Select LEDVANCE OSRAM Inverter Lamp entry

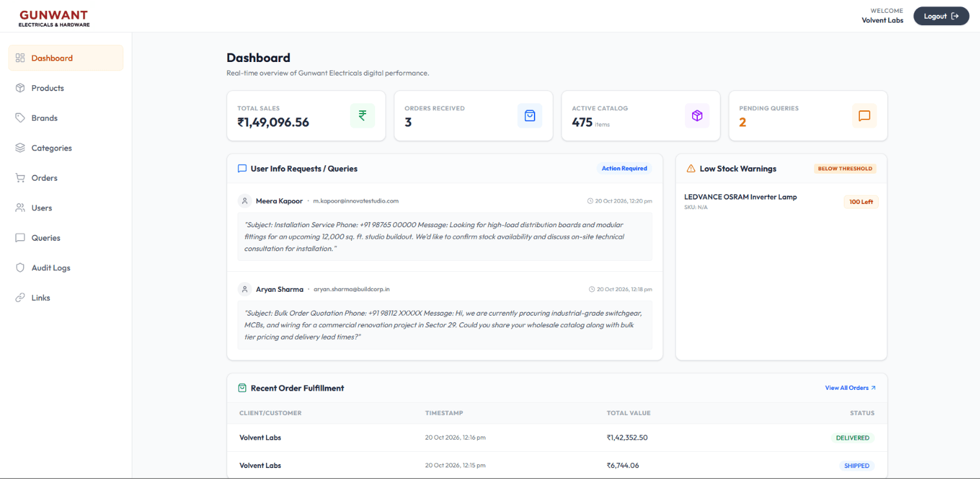point(781,201)
